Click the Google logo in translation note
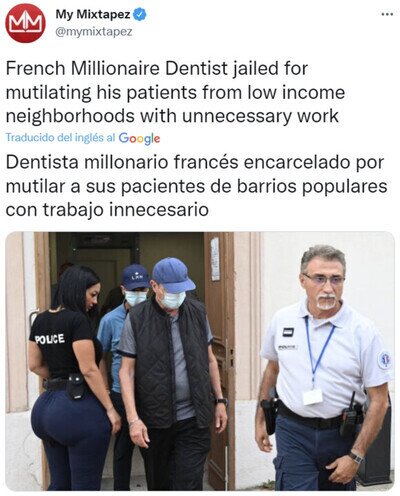Screen dimensions: 400x496 [139, 138]
